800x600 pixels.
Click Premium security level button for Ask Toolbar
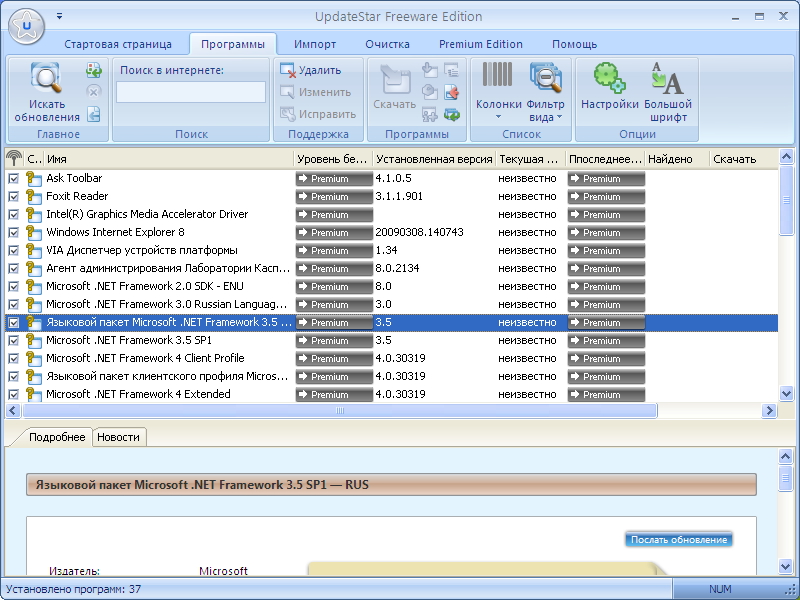(x=334, y=179)
